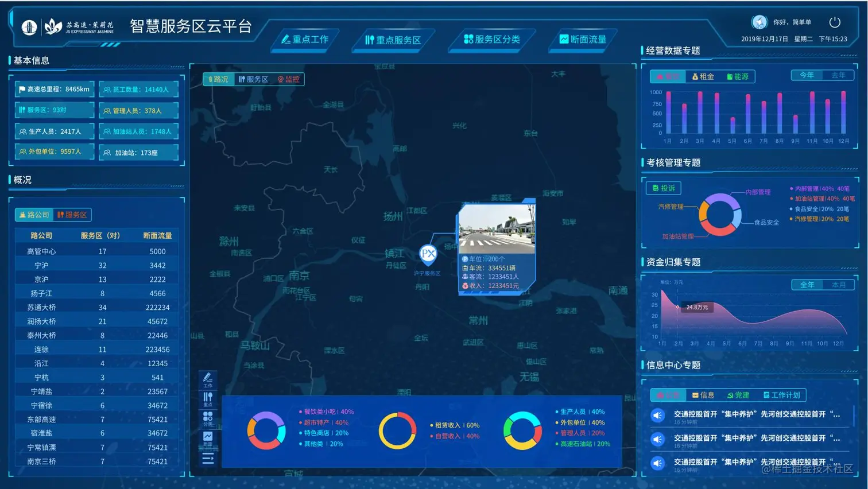Click the 餐饮类小吃 40% legend item

point(326,412)
